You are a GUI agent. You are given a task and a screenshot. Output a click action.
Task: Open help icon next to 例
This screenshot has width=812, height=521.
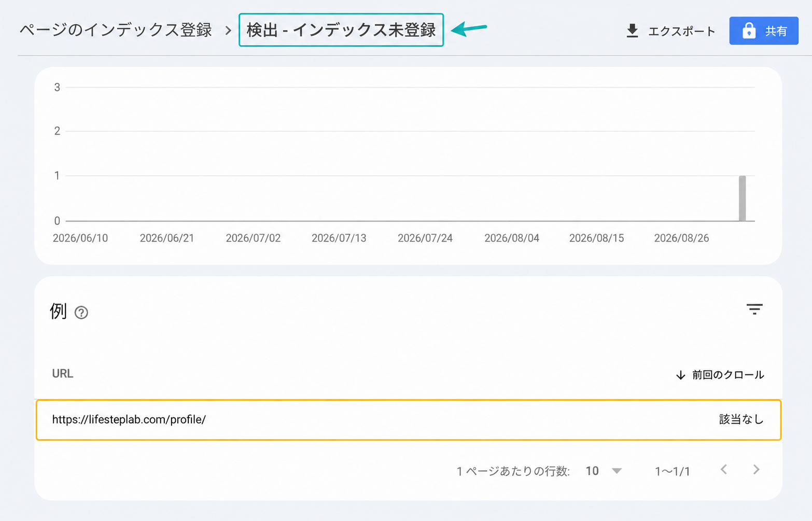[81, 313]
